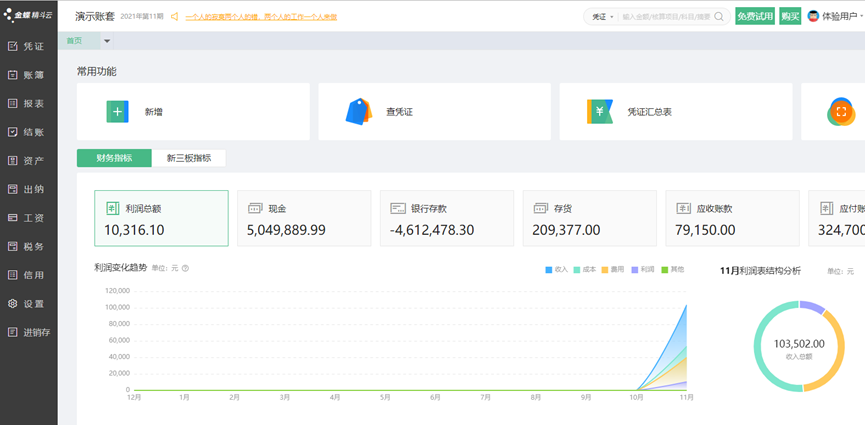Open the orange announcement link
This screenshot has height=425, width=865.
pyautogui.click(x=261, y=17)
